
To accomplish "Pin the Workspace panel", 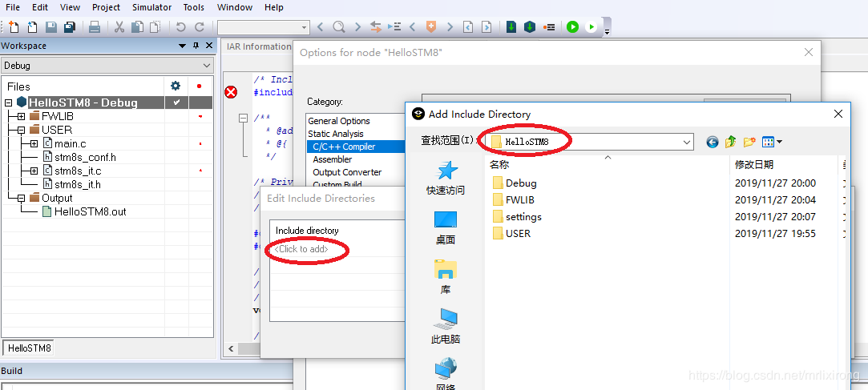I will [196, 46].
